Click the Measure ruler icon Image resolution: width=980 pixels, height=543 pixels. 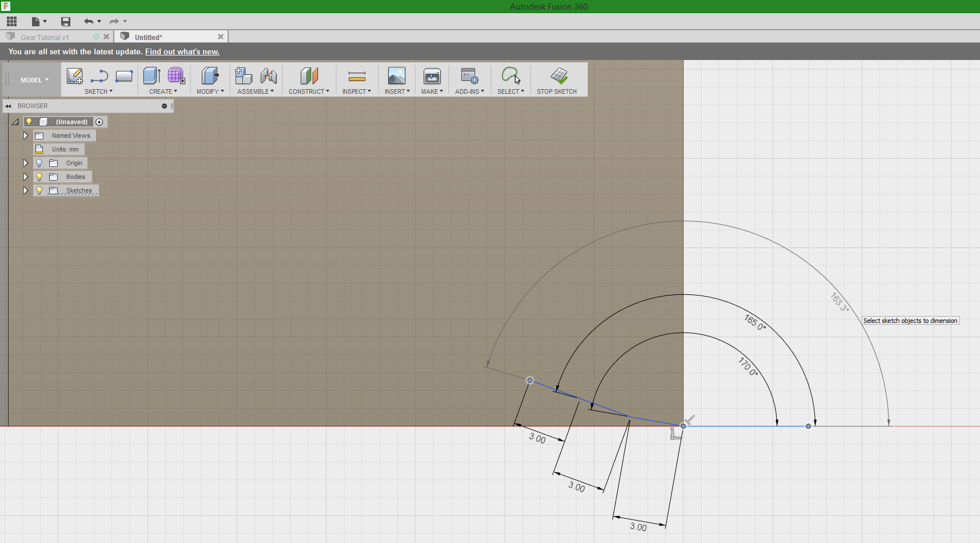(357, 76)
